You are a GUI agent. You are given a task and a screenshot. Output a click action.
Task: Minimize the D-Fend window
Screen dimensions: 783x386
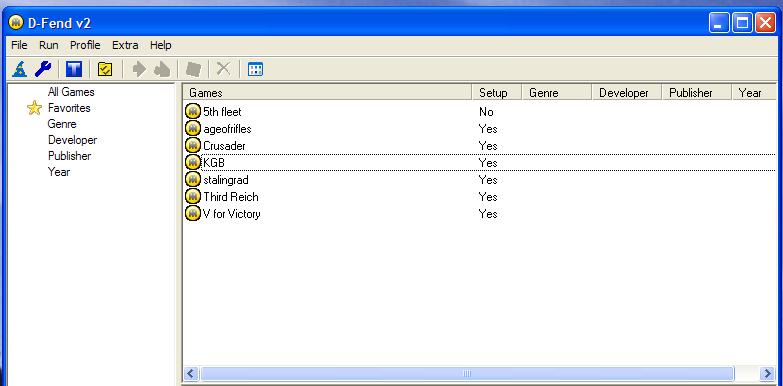[x=719, y=23]
